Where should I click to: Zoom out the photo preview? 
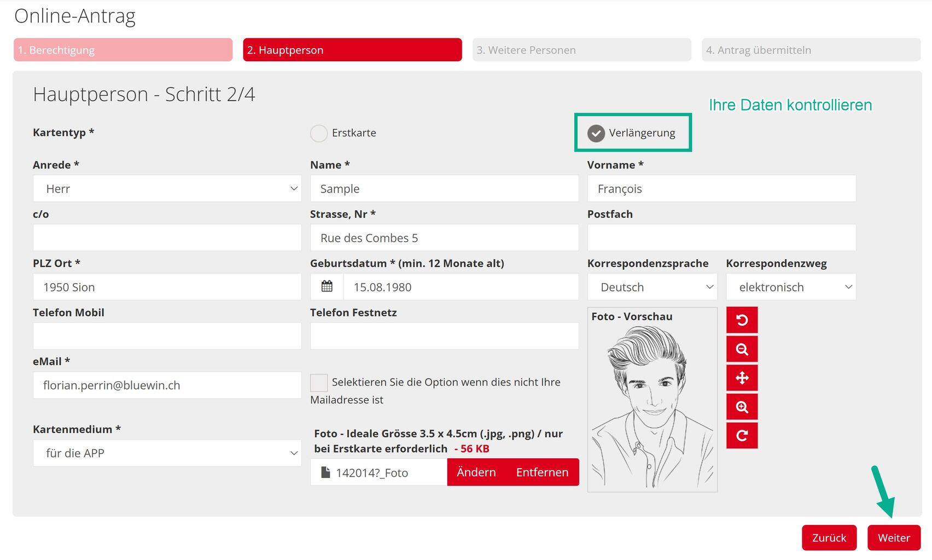(x=742, y=349)
